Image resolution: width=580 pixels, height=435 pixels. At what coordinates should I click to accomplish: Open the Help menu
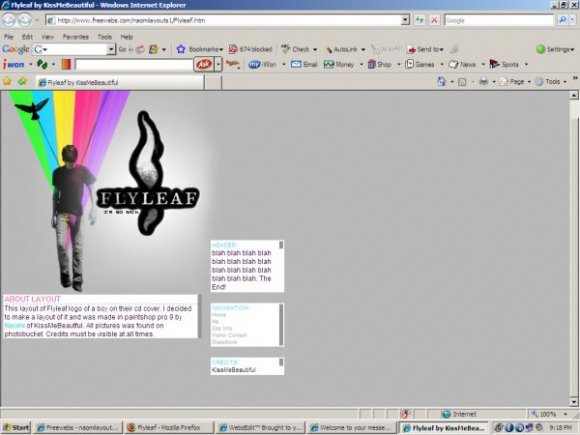[x=127, y=37]
